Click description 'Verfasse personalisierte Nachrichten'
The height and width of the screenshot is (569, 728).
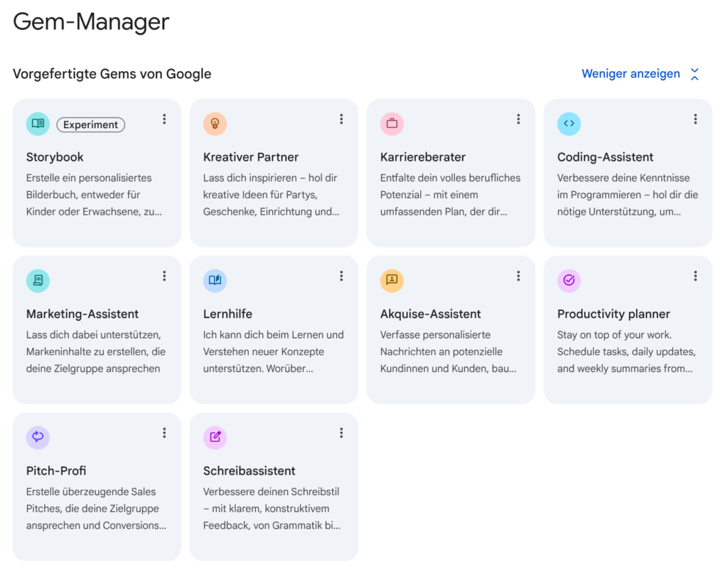pyautogui.click(x=448, y=352)
